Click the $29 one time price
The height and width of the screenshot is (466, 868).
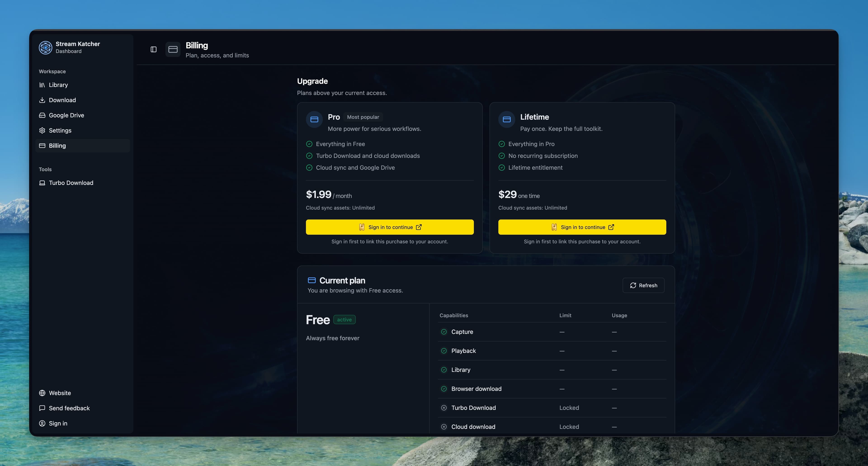click(x=519, y=195)
